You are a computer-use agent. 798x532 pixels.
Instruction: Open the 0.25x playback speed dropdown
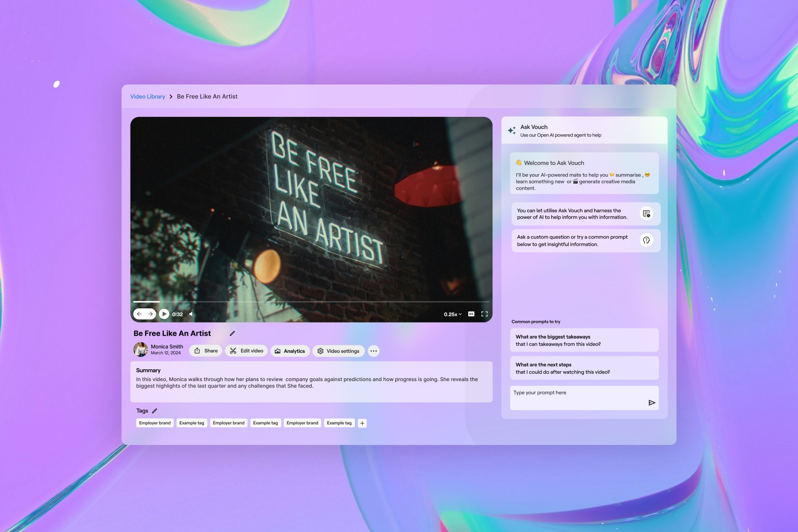point(453,314)
